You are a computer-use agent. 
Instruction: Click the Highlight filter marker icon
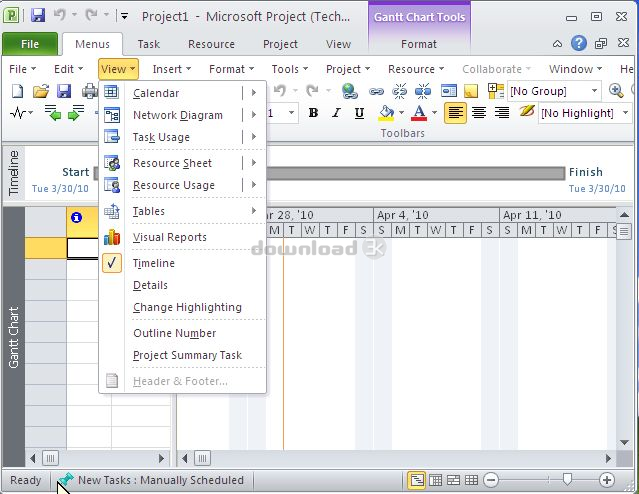[x=527, y=111]
